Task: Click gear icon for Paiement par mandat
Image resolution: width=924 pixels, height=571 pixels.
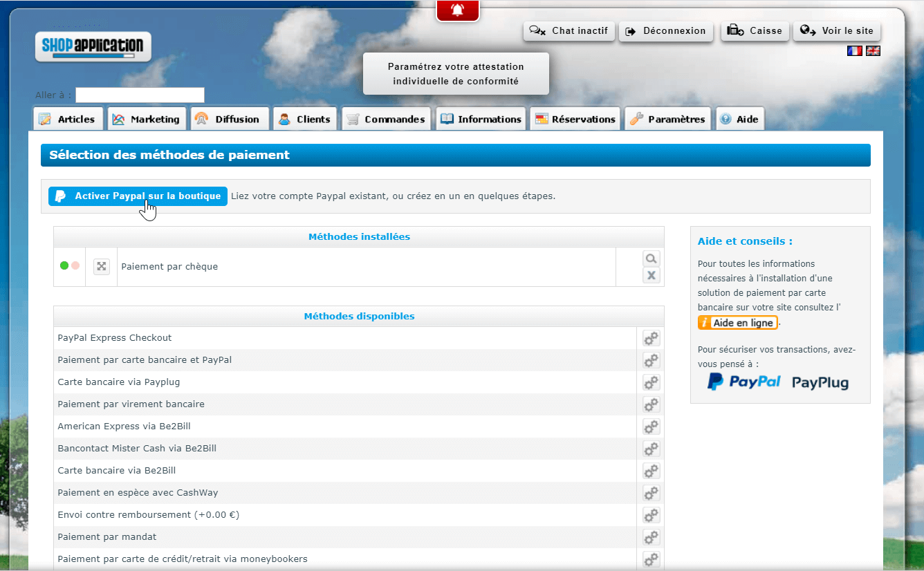Action: point(651,537)
